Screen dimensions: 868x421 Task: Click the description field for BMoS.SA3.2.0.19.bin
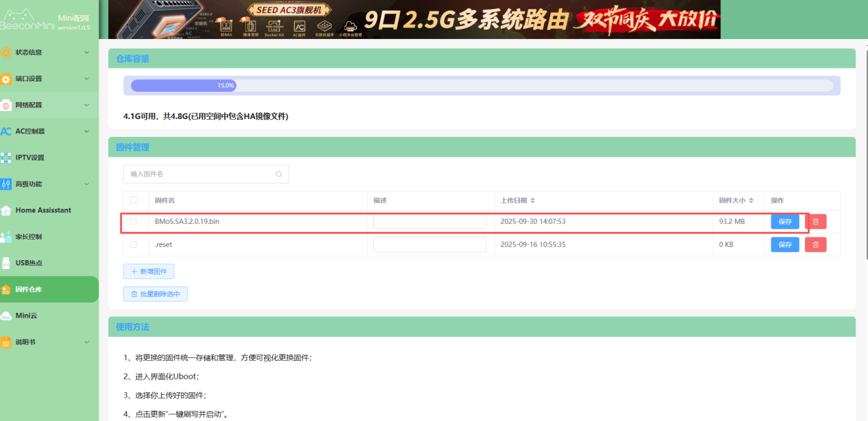coord(430,222)
